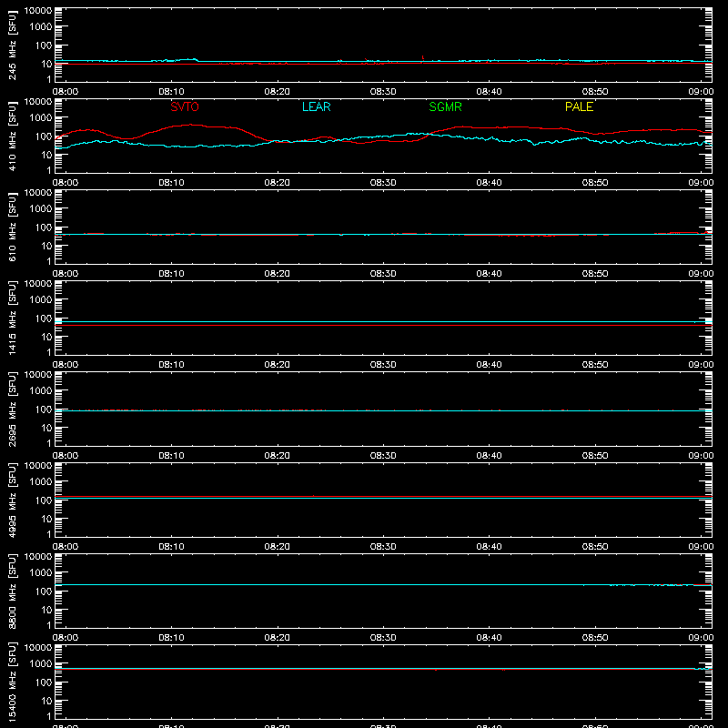Image resolution: width=728 pixels, height=728 pixels.
Task: Click 08:30 time label under 610 MHz plot
Action: point(383,274)
